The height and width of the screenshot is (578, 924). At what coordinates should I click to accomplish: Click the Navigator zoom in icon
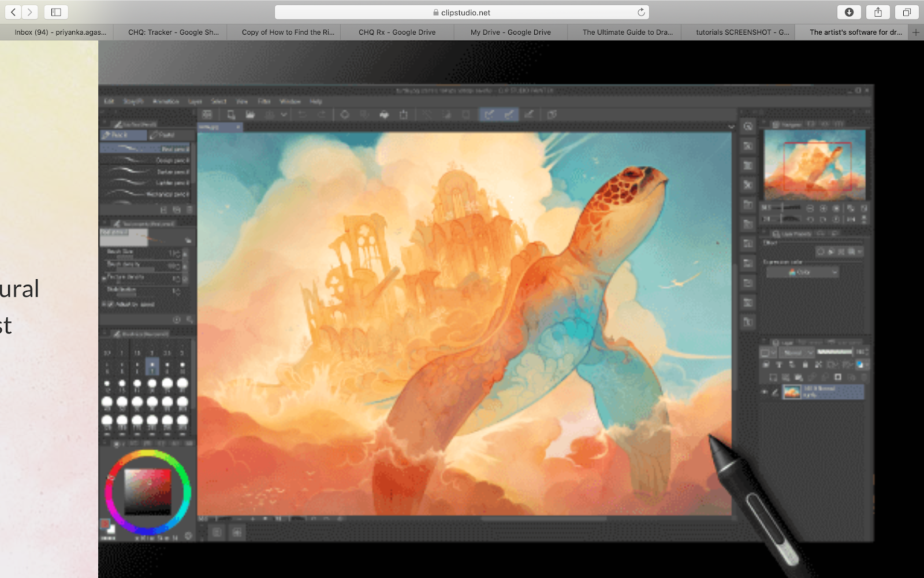pyautogui.click(x=823, y=208)
